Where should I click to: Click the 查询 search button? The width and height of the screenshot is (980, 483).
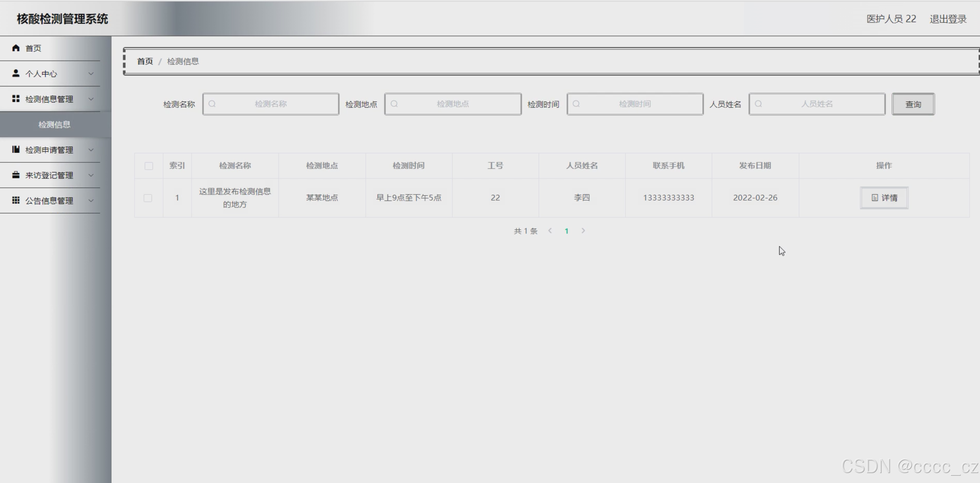(x=913, y=104)
